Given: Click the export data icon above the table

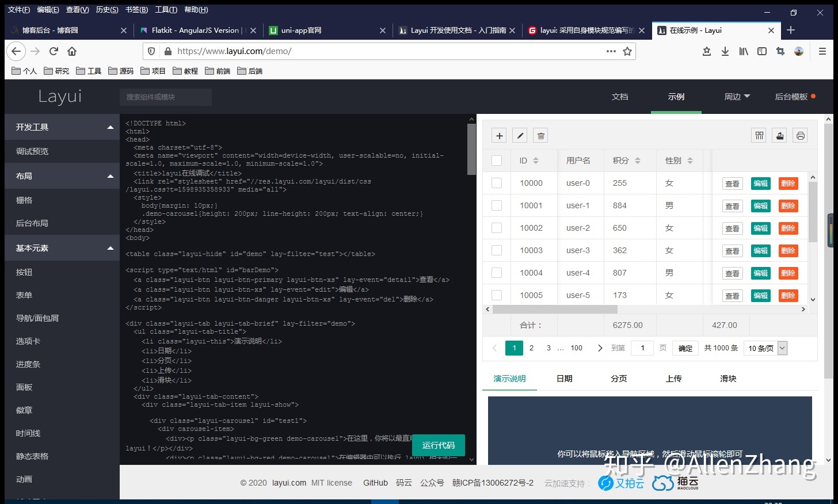Looking at the screenshot, I should (x=779, y=135).
